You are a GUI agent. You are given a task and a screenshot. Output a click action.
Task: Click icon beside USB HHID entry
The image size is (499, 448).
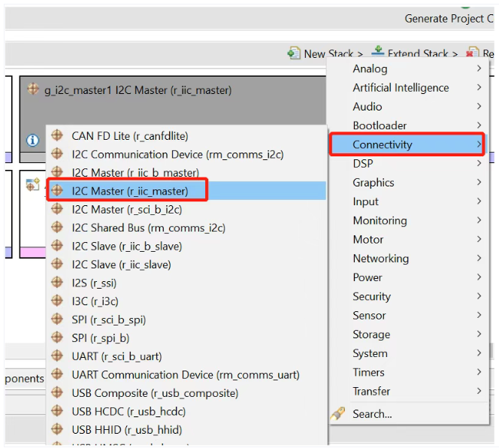click(57, 429)
